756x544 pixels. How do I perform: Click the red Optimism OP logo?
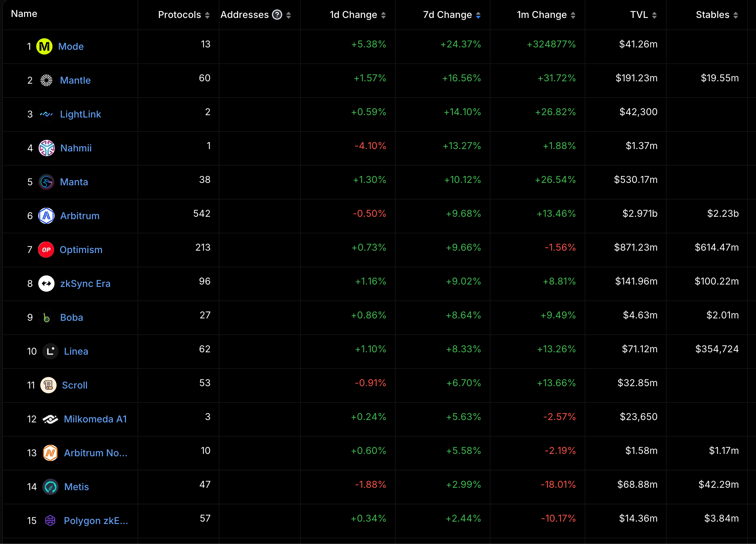tap(46, 250)
